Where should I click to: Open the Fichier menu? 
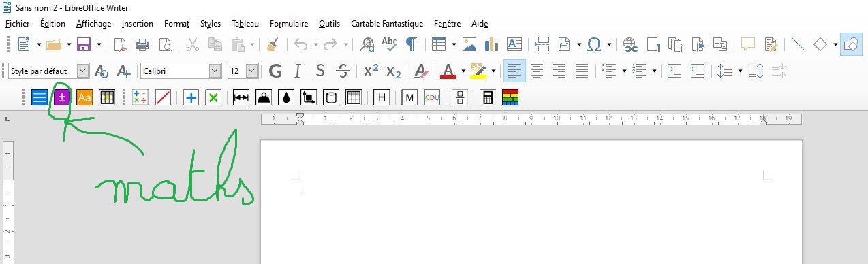pos(17,24)
